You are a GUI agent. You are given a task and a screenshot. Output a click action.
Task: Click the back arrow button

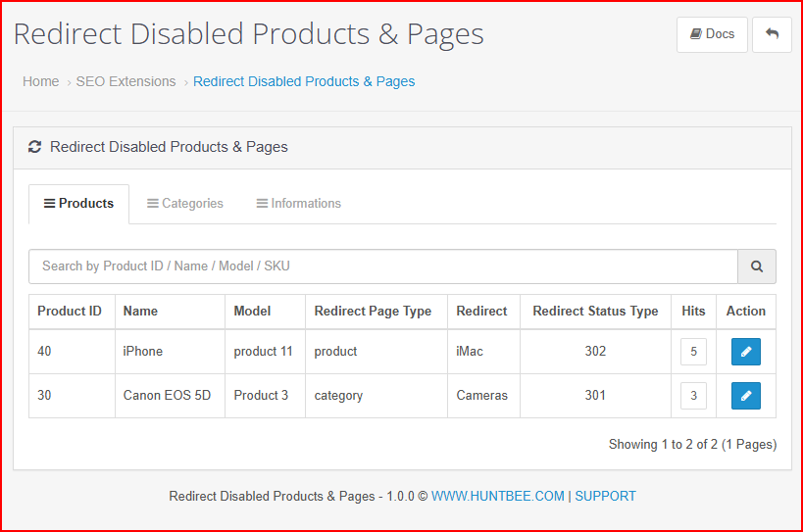(x=772, y=34)
